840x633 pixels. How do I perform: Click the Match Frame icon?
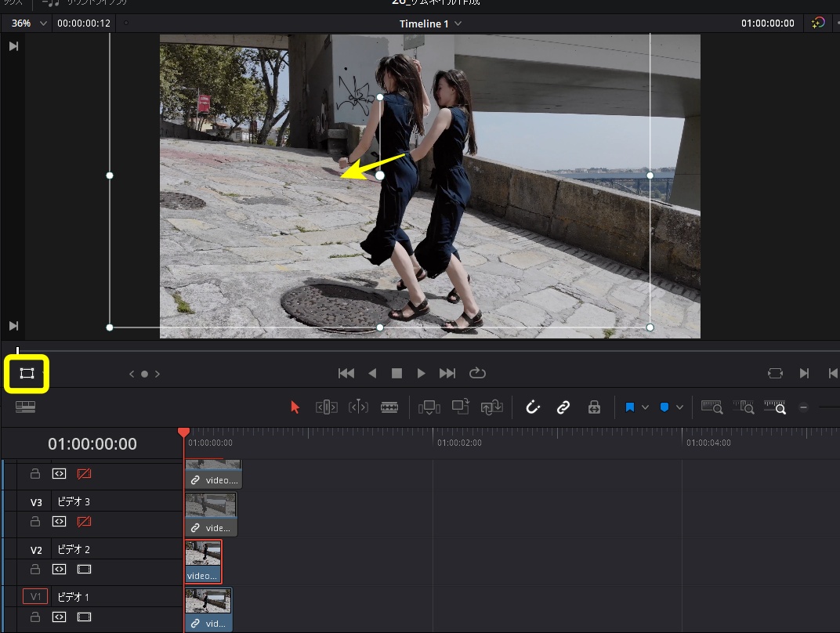[775, 373]
